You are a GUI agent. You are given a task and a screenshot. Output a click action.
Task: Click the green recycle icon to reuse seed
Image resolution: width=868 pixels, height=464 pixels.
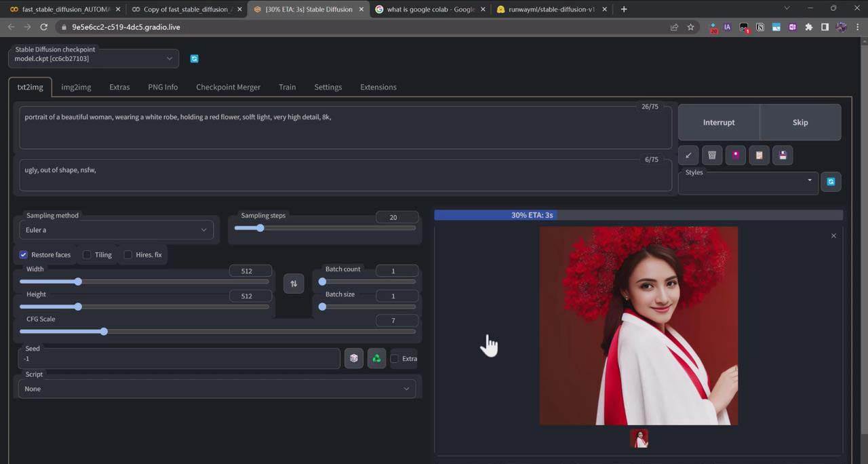click(376, 358)
